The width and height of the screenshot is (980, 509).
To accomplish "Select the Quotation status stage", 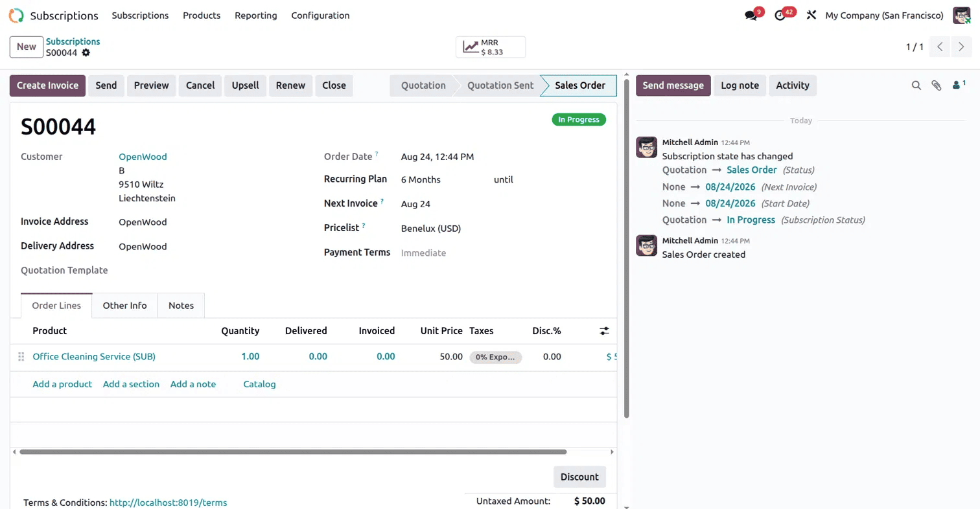I will click(423, 85).
